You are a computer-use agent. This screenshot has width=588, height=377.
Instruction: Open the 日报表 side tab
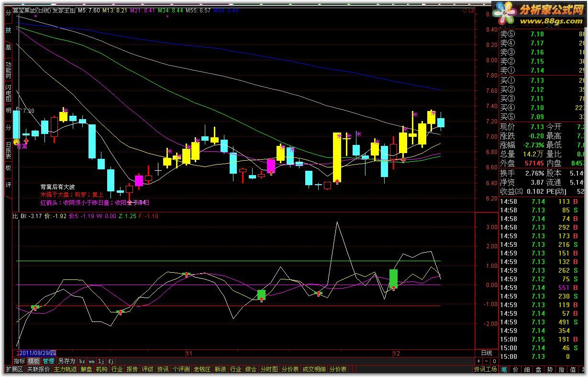[x=8, y=150]
